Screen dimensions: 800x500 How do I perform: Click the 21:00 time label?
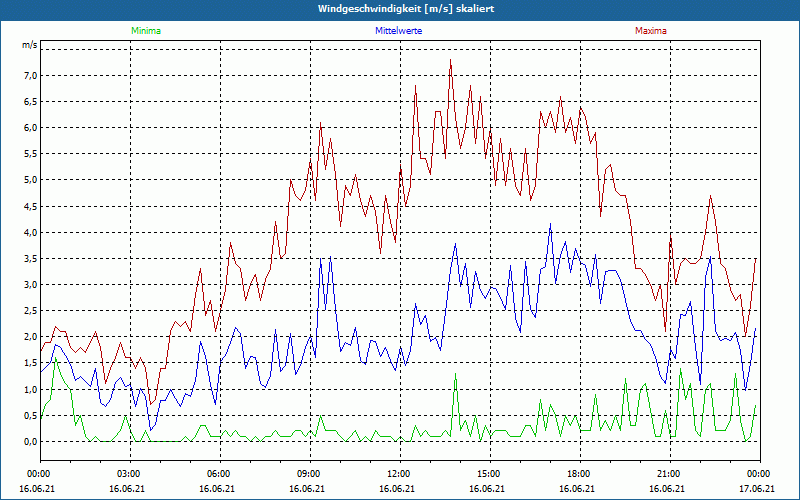(x=669, y=474)
